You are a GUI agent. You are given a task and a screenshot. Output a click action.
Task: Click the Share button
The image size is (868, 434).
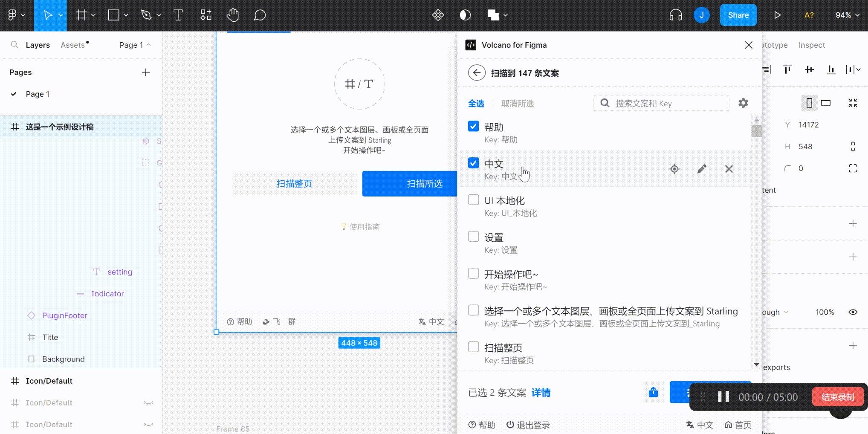[738, 15]
